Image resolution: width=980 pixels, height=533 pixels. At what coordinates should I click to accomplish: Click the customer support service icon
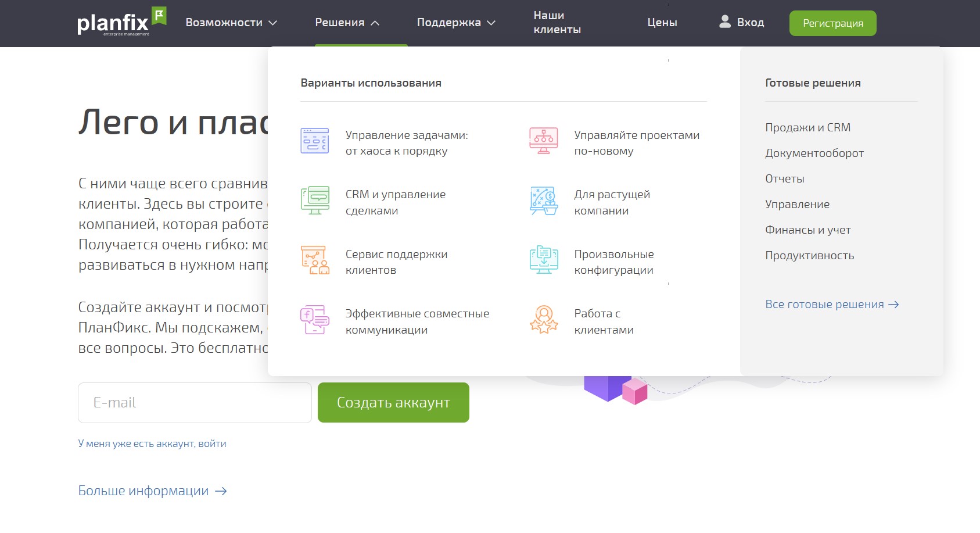(x=315, y=260)
